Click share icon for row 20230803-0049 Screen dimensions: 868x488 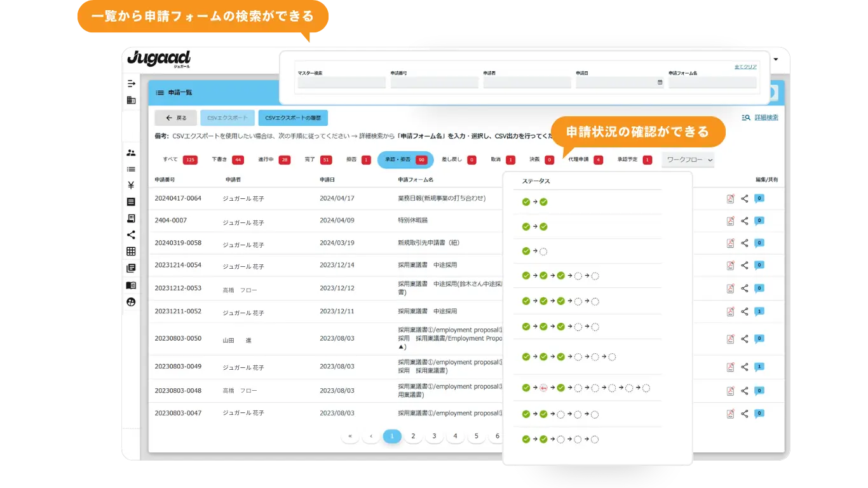[745, 367]
